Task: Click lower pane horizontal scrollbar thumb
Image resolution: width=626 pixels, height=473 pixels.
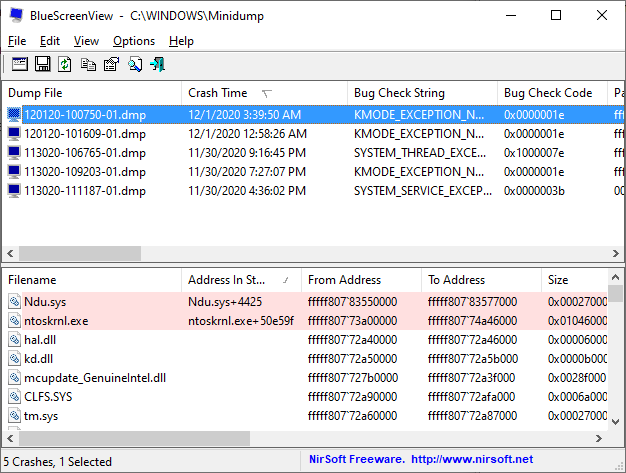Action: click(x=134, y=438)
